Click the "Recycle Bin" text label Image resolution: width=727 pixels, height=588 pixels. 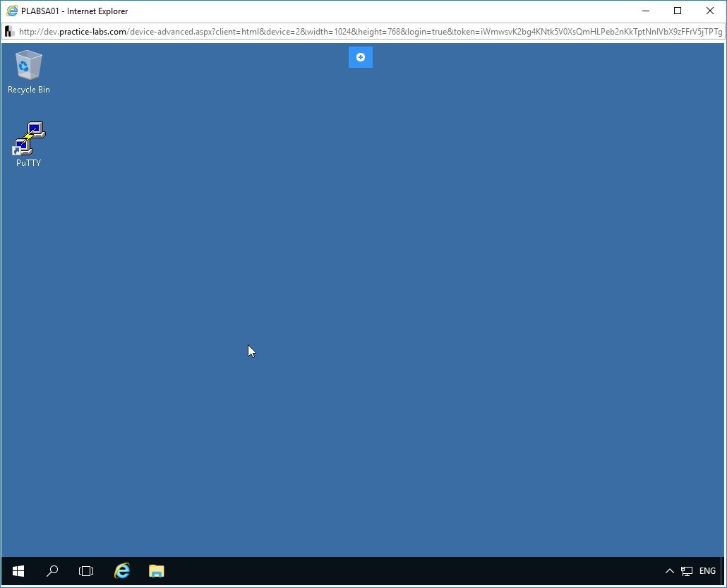pos(28,90)
